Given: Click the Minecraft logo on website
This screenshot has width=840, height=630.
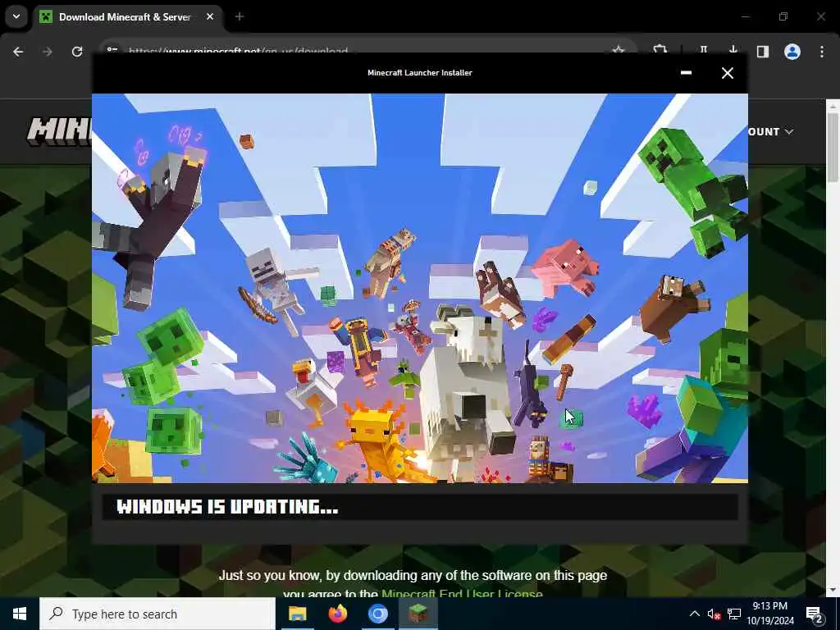Looking at the screenshot, I should point(59,132).
